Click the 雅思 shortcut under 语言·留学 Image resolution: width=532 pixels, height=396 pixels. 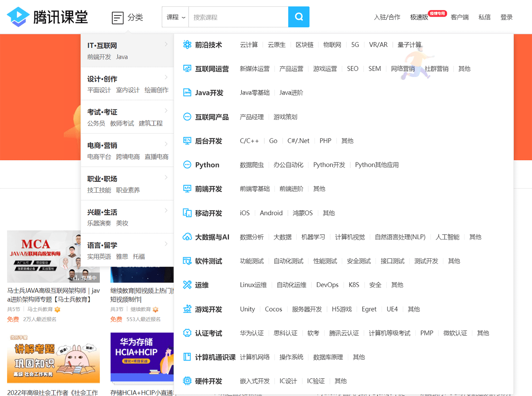pos(122,257)
